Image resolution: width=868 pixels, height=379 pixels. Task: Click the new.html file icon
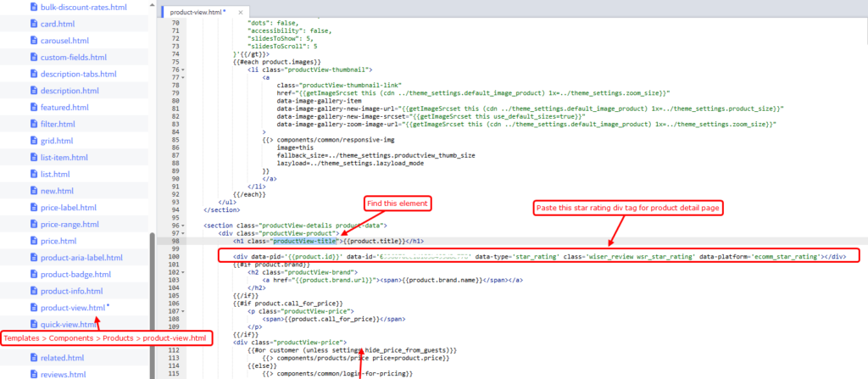tap(33, 191)
